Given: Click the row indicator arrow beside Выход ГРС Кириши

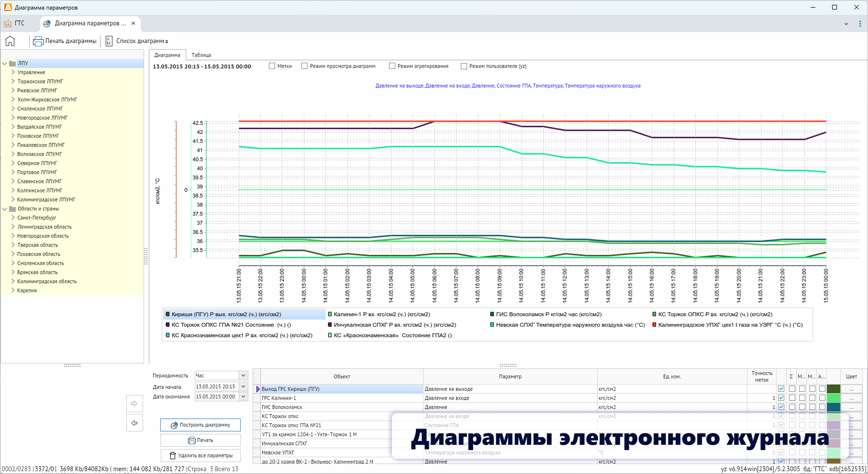Looking at the screenshot, I should [258, 389].
